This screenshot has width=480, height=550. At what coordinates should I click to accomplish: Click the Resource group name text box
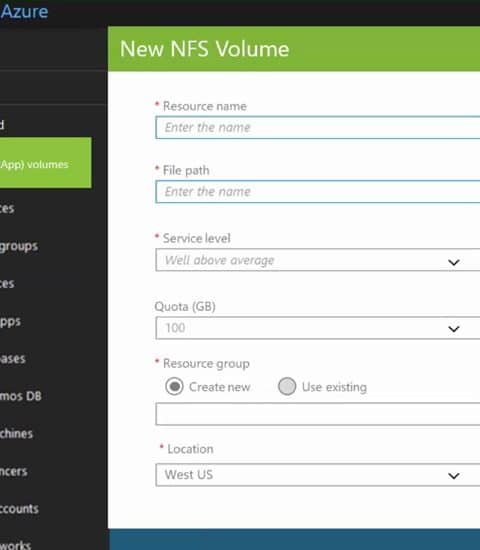pos(318,414)
